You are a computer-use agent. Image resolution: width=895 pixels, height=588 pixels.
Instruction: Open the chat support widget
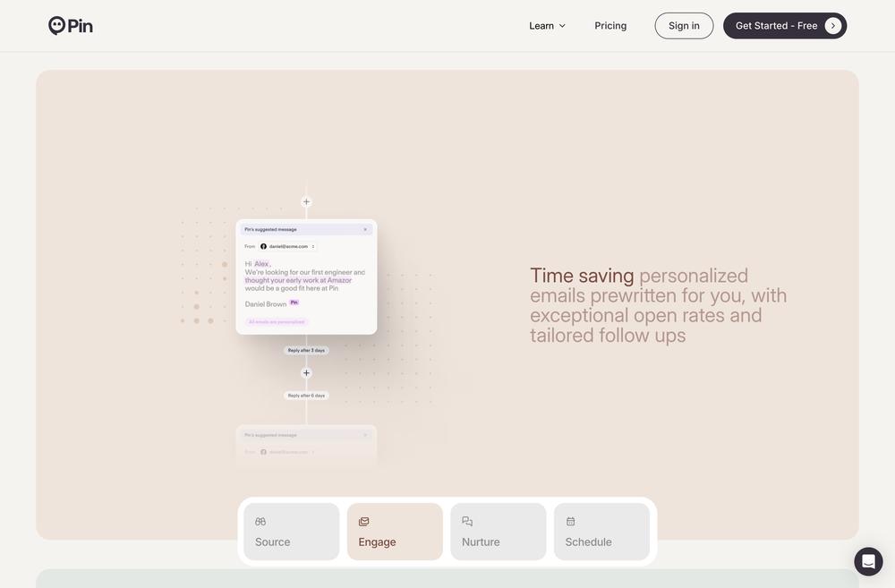868,561
